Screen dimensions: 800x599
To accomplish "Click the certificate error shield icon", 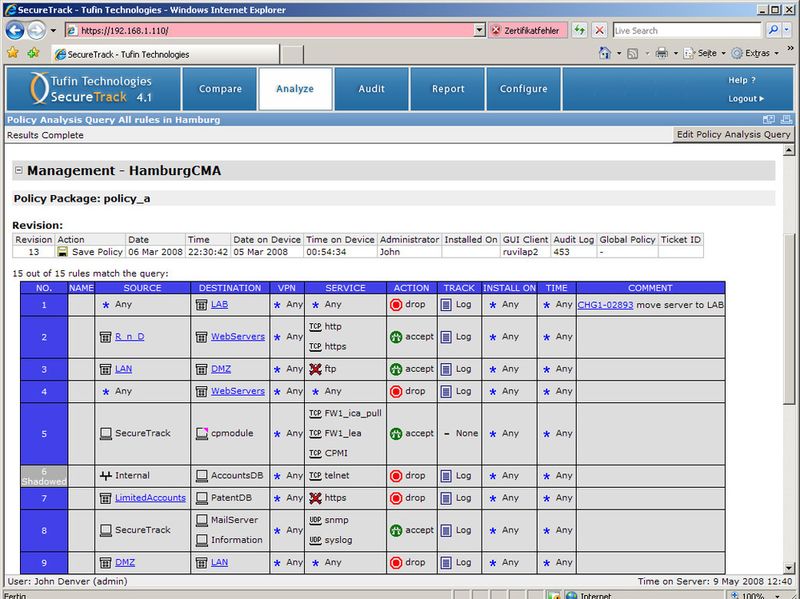I will pyautogui.click(x=496, y=31).
